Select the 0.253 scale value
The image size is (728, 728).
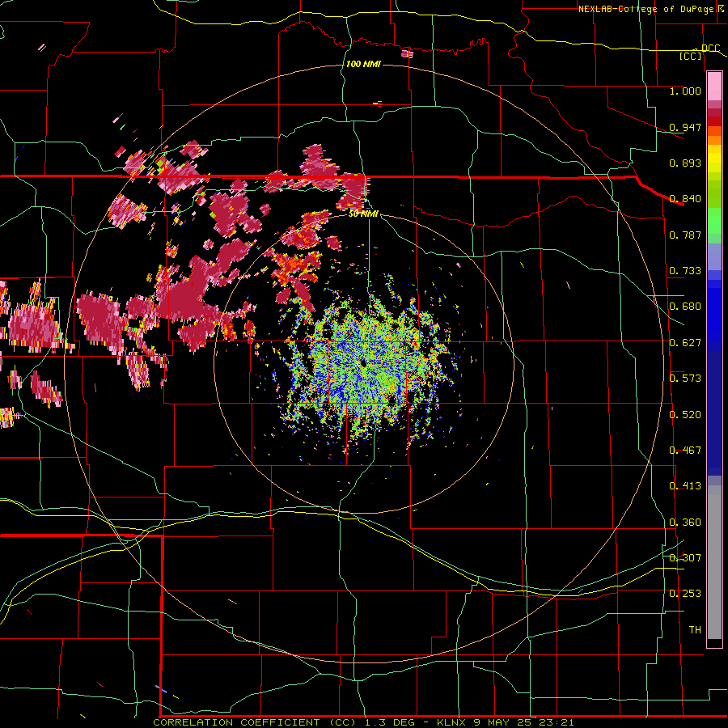(685, 594)
